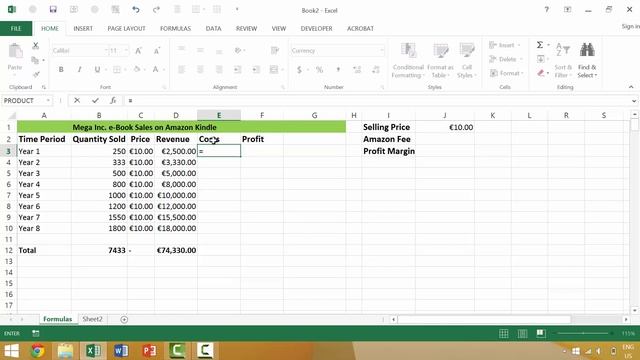This screenshot has width=640, height=360.
Task: Switch to the PAGE LAYOUT ribbon tab
Action: click(x=126, y=29)
